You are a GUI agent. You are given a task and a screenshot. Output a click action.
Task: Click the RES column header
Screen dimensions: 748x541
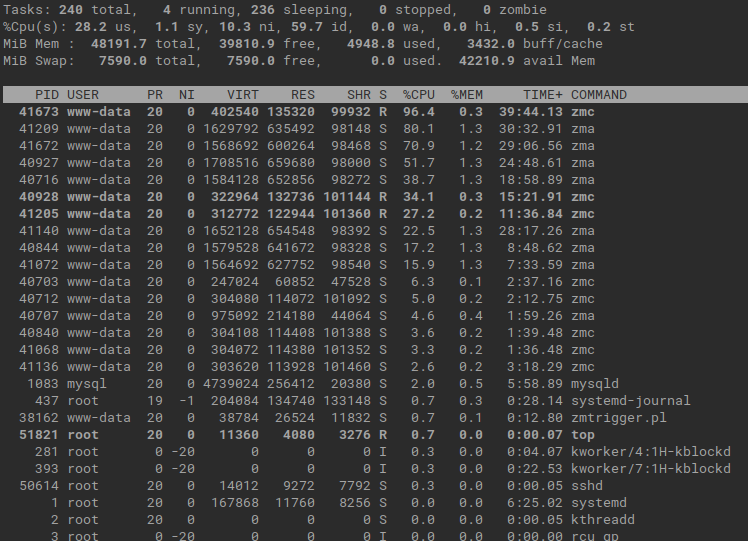coord(302,94)
